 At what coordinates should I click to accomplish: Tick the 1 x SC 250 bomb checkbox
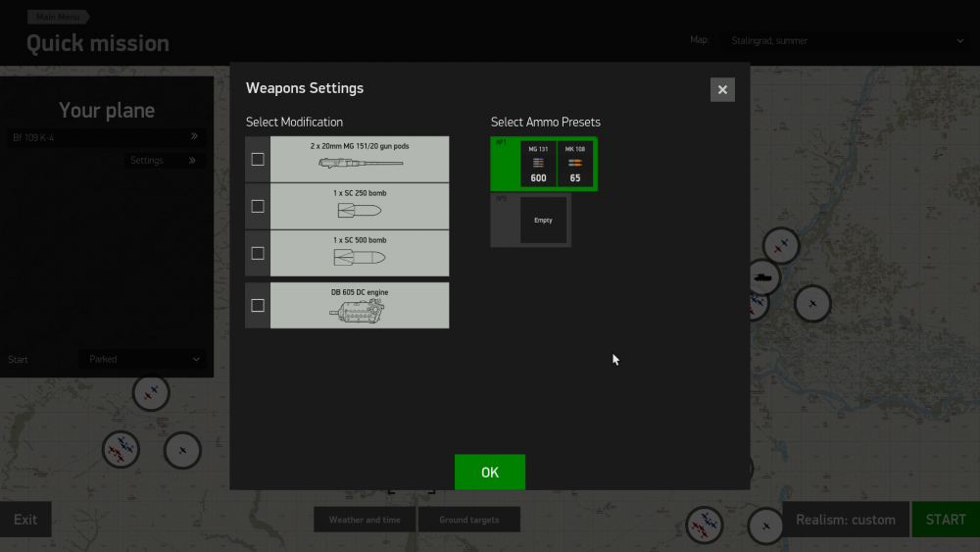click(x=258, y=206)
